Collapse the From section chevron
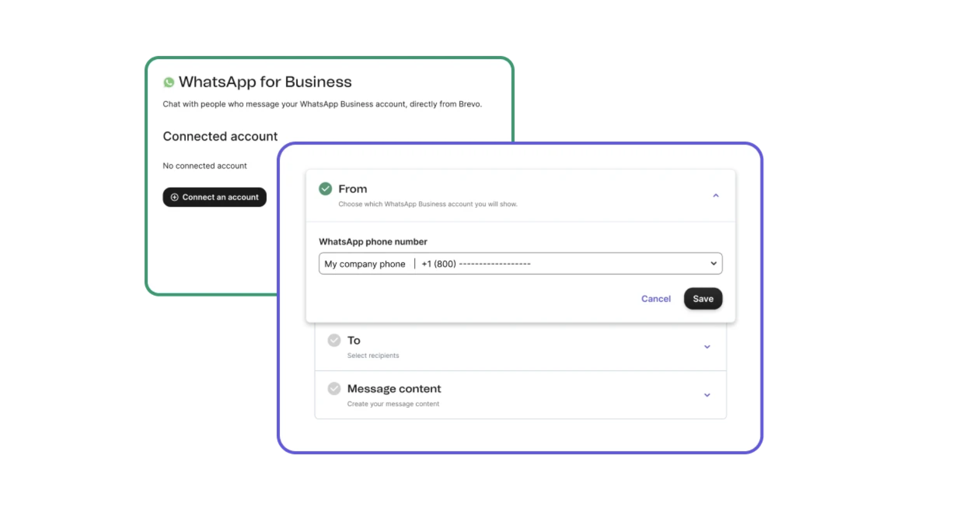Viewport: 980px width, 529px height. point(716,195)
